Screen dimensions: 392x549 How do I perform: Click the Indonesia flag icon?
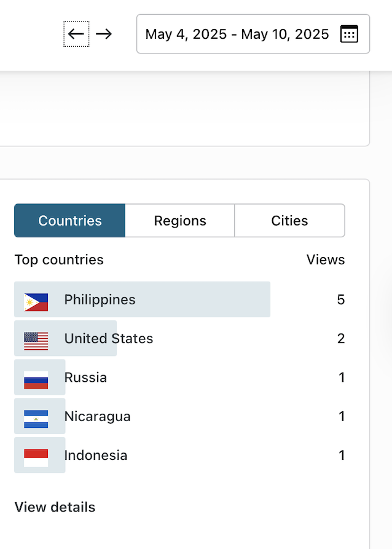click(36, 457)
